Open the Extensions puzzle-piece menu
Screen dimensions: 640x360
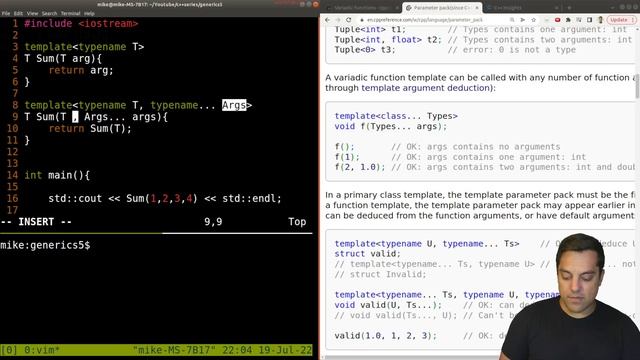pos(568,20)
